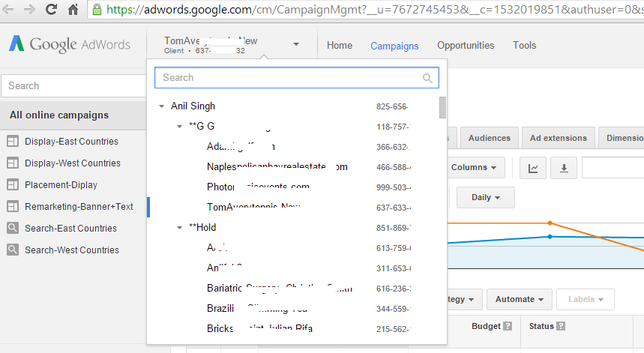Click the green SSL padlock icon
Screen dimensions: 644x353
tap(97, 10)
